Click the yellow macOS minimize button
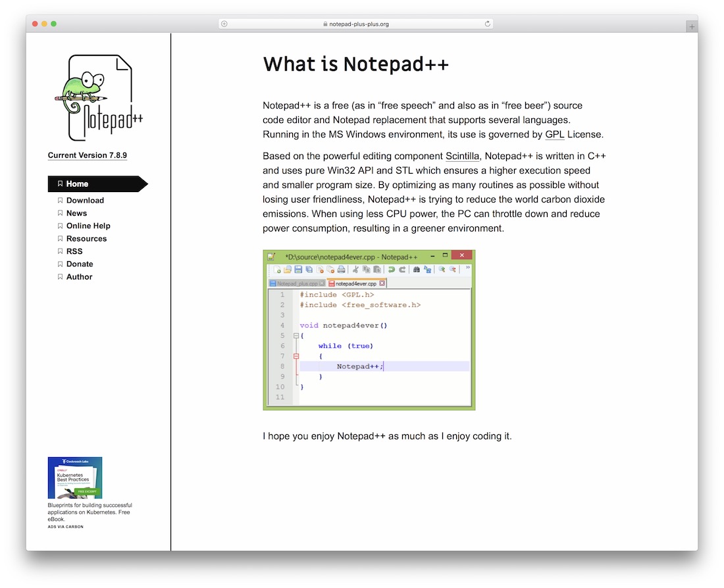Screen dimensions: 724x588 44,24
